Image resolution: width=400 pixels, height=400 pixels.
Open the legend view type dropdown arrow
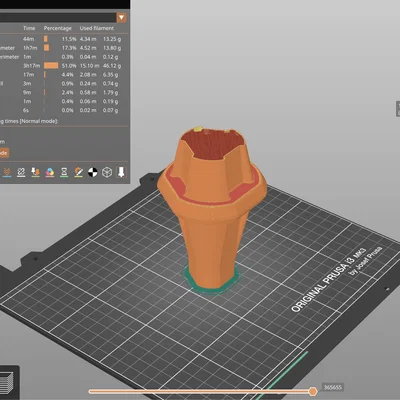(121, 18)
